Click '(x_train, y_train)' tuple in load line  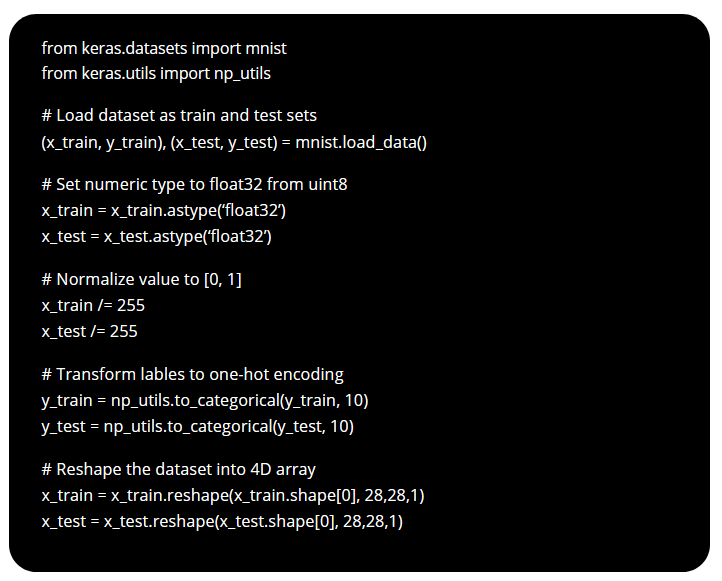[x=104, y=142]
